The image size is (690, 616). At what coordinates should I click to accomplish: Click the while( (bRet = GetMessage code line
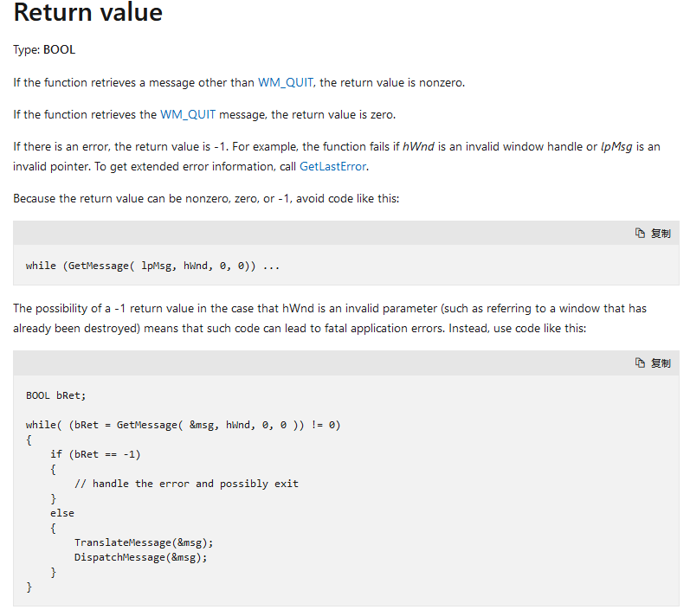point(183,425)
